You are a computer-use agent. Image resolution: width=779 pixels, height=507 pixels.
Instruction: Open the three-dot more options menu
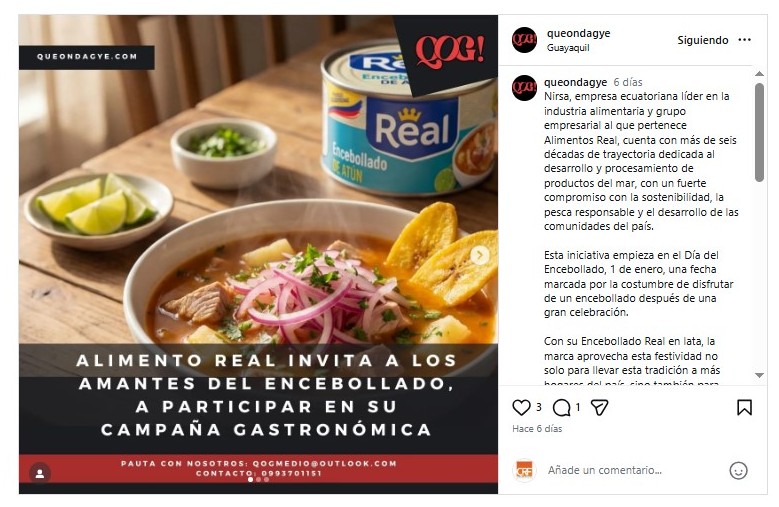pyautogui.click(x=744, y=40)
